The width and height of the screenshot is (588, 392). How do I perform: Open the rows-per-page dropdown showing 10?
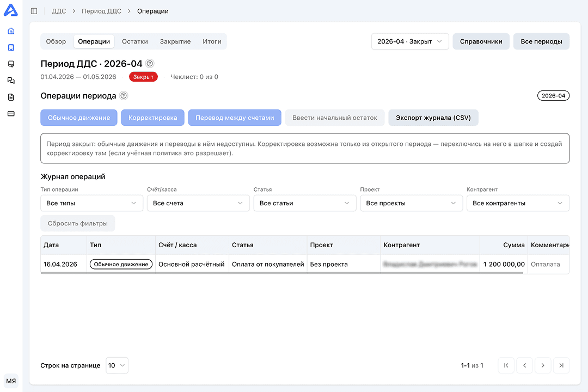[x=117, y=365]
